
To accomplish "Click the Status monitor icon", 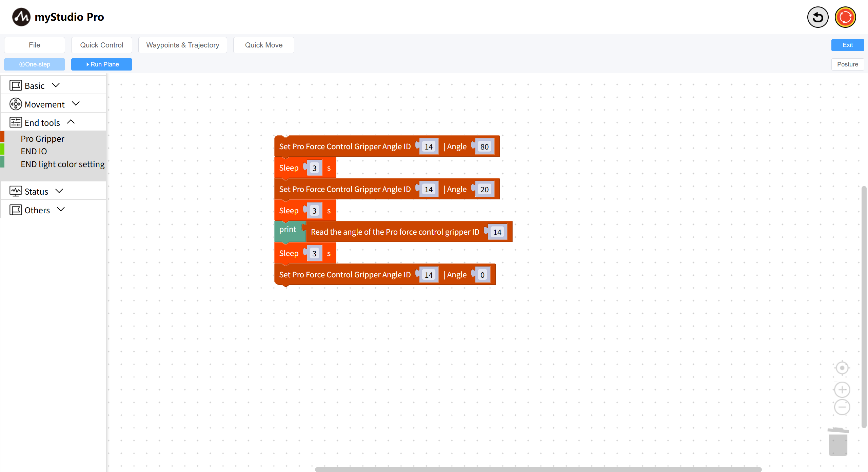I will 16,191.
